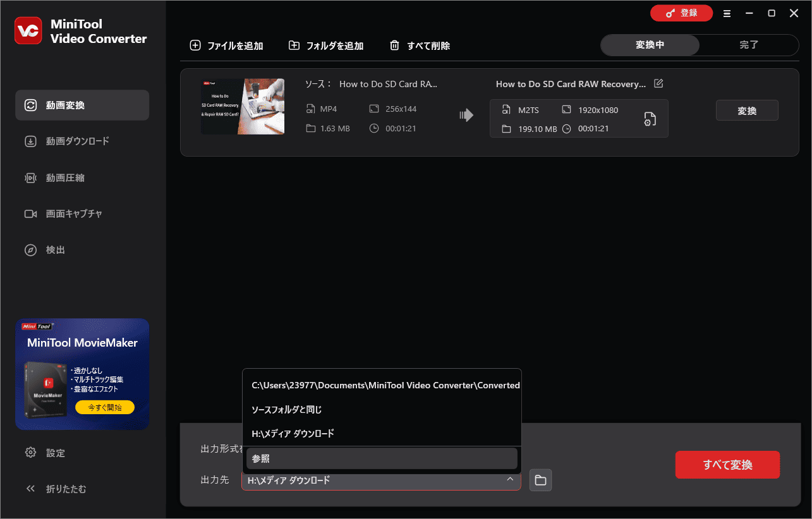The height and width of the screenshot is (519, 812).
Task: Open the hamburger menu in title bar
Action: click(x=727, y=13)
